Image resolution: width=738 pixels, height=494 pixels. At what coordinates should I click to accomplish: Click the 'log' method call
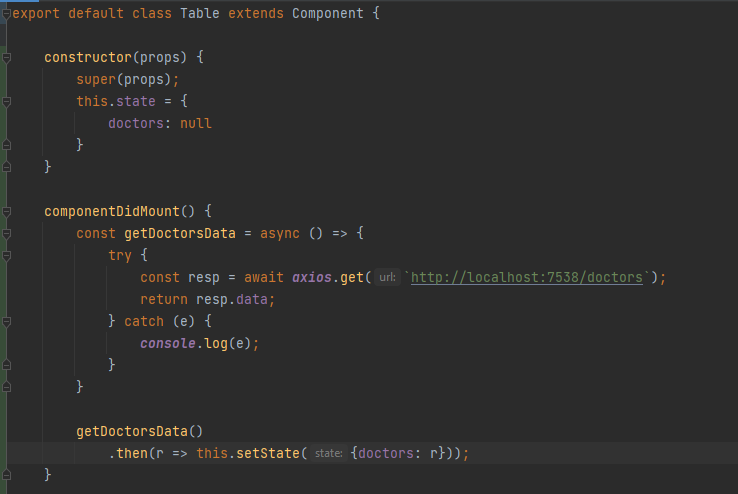pos(216,343)
